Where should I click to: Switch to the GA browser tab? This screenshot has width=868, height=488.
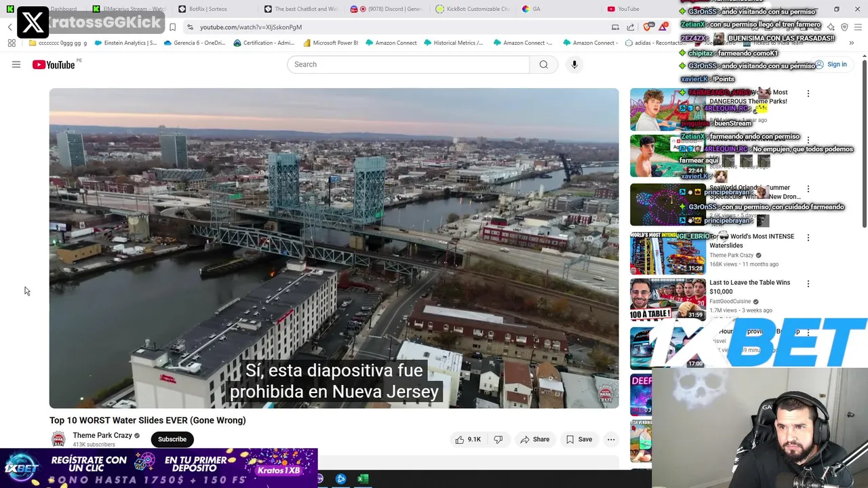pyautogui.click(x=559, y=9)
